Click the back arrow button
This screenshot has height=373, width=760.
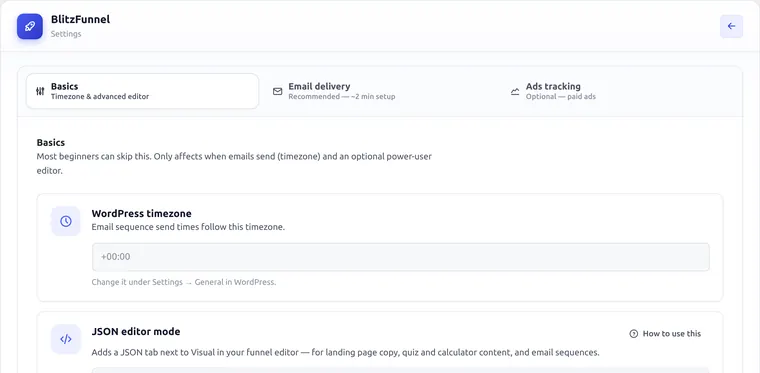click(731, 26)
